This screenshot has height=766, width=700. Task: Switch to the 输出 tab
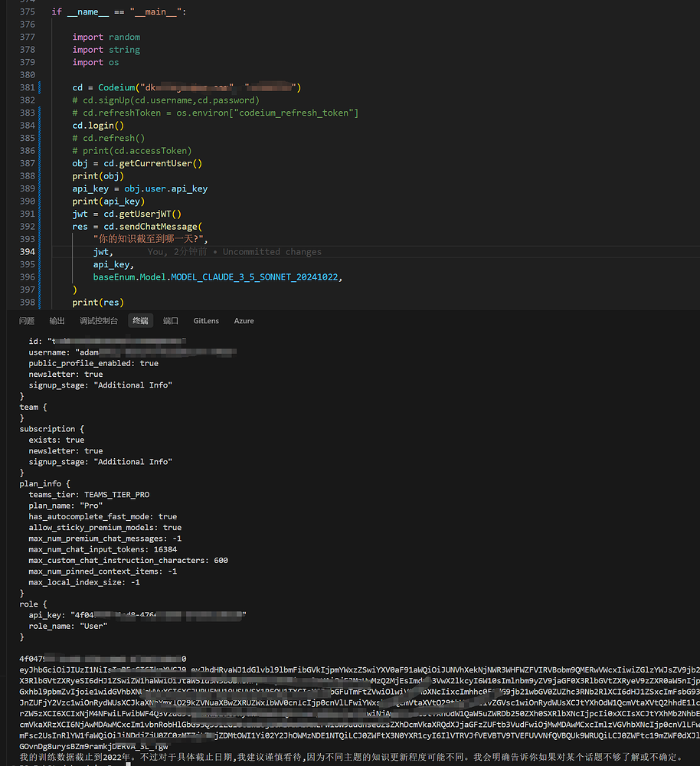(57, 321)
